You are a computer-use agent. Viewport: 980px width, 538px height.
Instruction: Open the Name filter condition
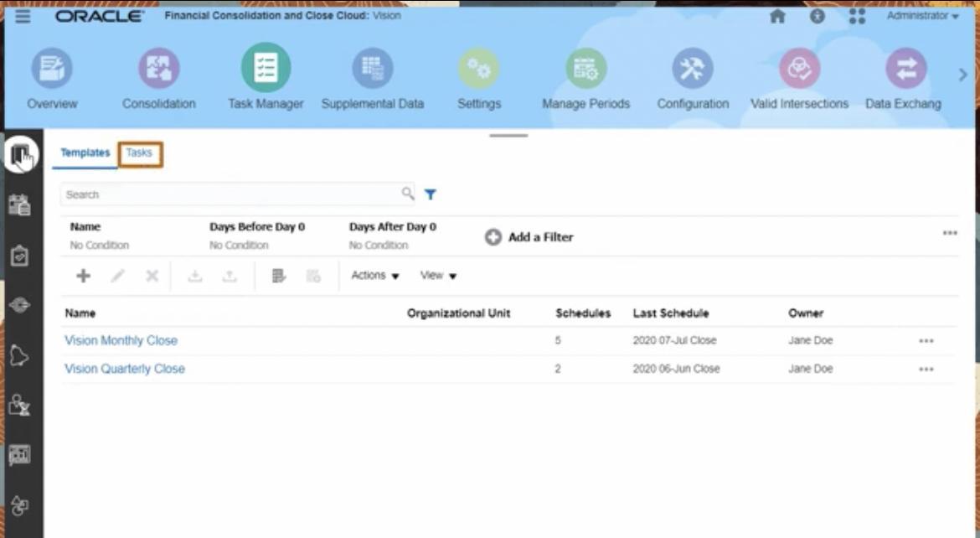(x=100, y=235)
